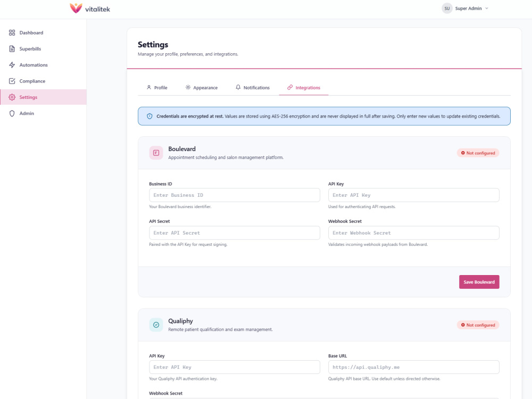Open the Super Admin dropdown chevron

[487, 9]
